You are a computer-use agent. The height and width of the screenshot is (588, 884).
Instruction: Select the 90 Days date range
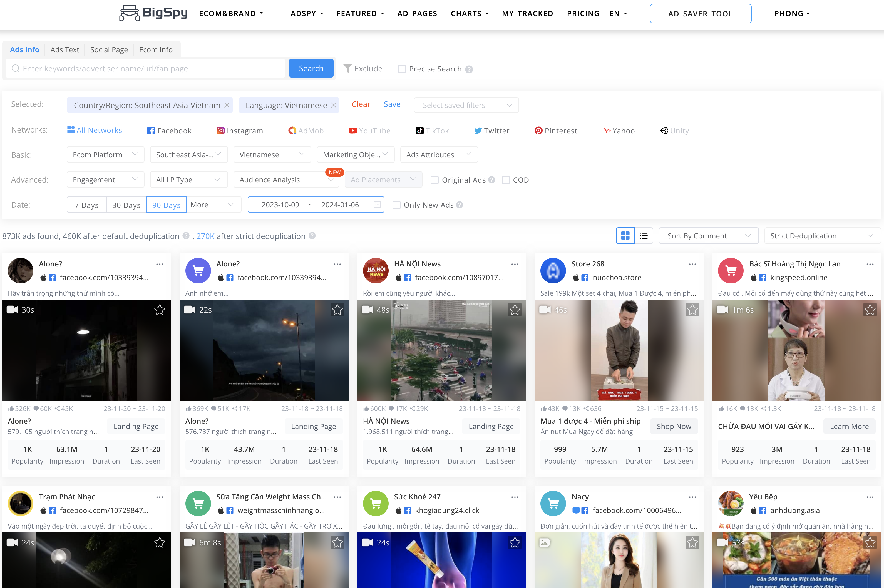pyautogui.click(x=166, y=205)
